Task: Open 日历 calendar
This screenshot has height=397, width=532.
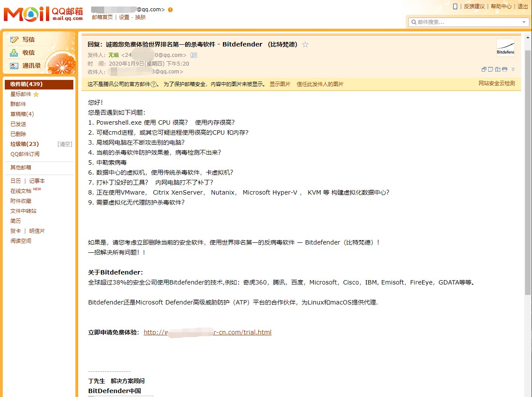Action: coord(16,181)
